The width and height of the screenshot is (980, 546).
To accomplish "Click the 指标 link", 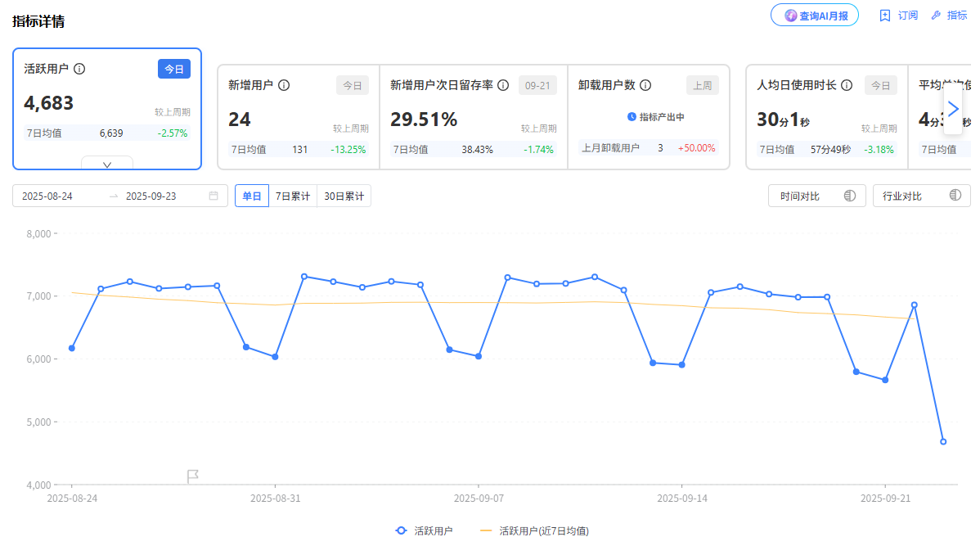I will [957, 16].
